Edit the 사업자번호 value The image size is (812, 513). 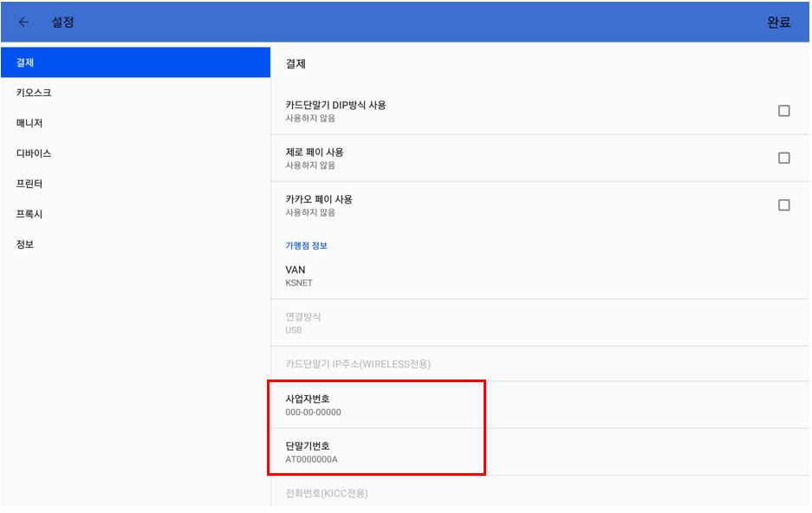540,405
